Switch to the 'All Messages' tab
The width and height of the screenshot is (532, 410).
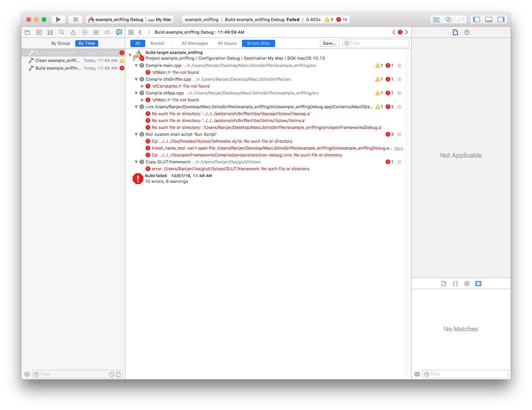point(195,43)
